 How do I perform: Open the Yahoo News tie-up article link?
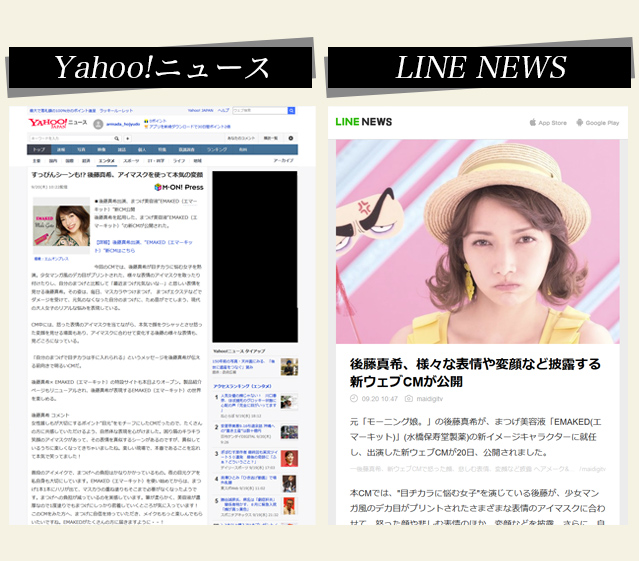coord(244,364)
